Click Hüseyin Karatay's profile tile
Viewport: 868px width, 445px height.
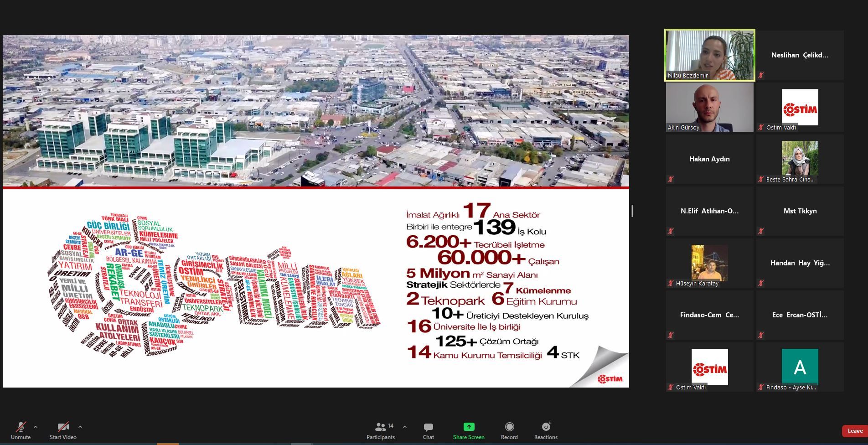tap(710, 263)
